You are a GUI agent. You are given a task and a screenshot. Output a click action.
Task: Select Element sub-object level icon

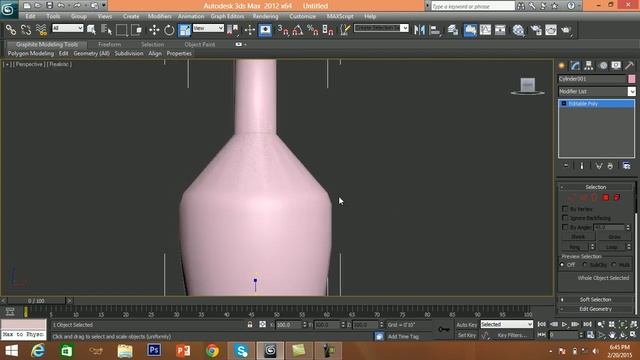pyautogui.click(x=617, y=198)
